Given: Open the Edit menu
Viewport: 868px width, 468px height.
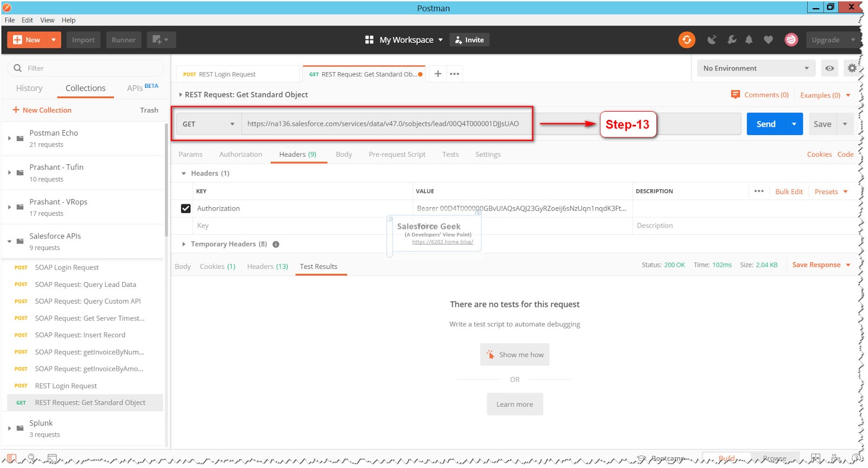Looking at the screenshot, I should [27, 20].
